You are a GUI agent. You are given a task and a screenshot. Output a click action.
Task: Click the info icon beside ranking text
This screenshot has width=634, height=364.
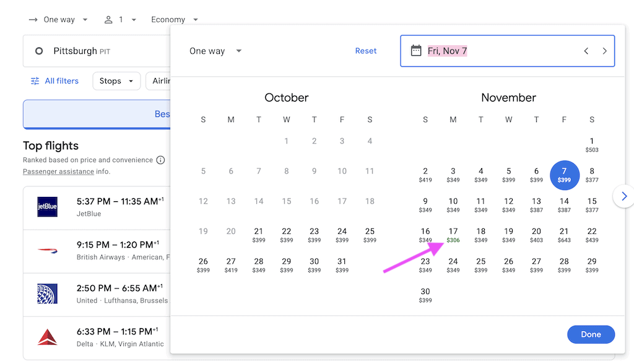(x=160, y=160)
